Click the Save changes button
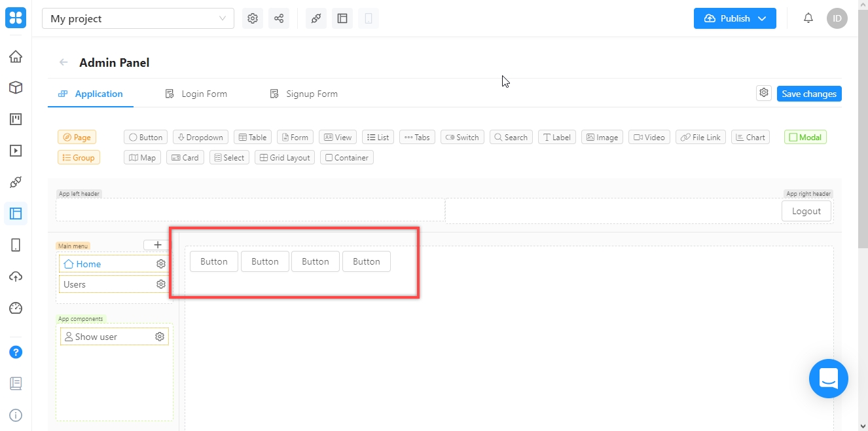 coord(808,94)
